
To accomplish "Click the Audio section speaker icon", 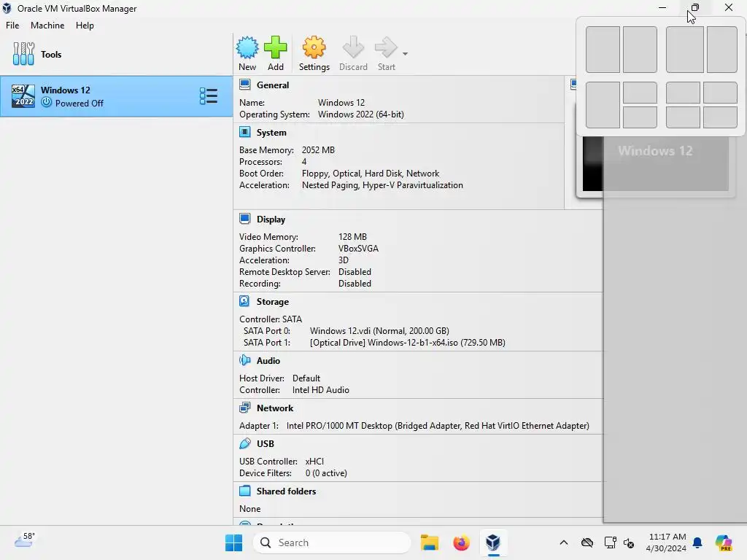I will pyautogui.click(x=245, y=360).
